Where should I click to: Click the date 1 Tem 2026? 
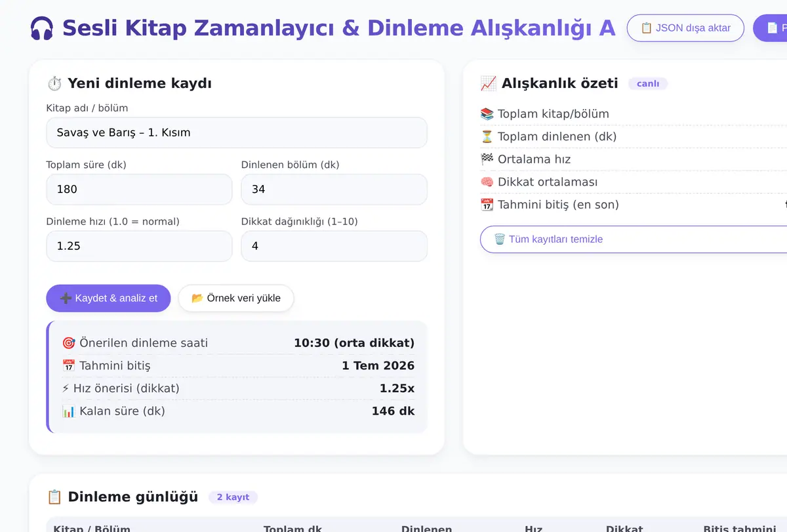(378, 365)
